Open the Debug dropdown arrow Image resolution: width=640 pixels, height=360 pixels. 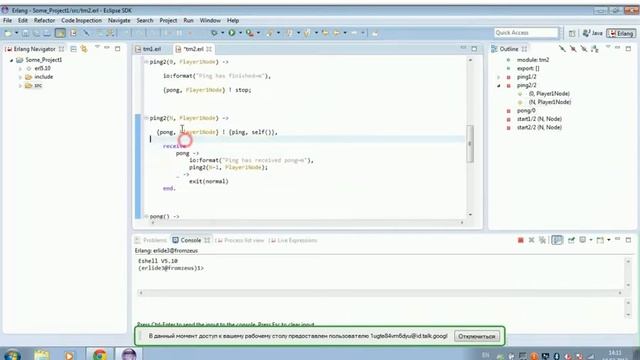tap(222, 33)
